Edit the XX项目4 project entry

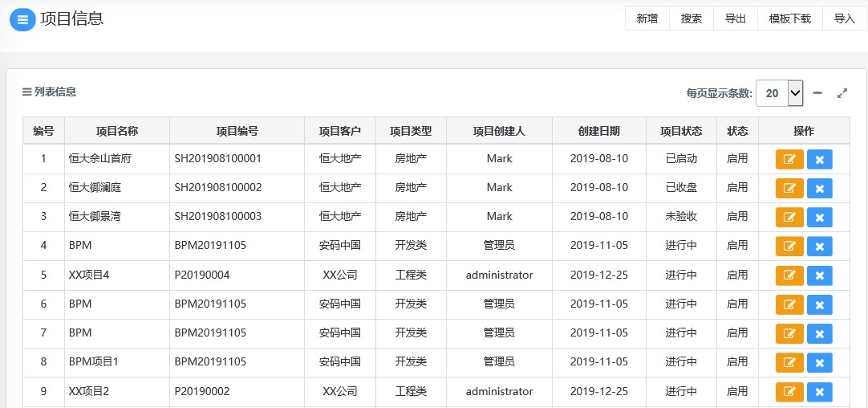(x=789, y=275)
